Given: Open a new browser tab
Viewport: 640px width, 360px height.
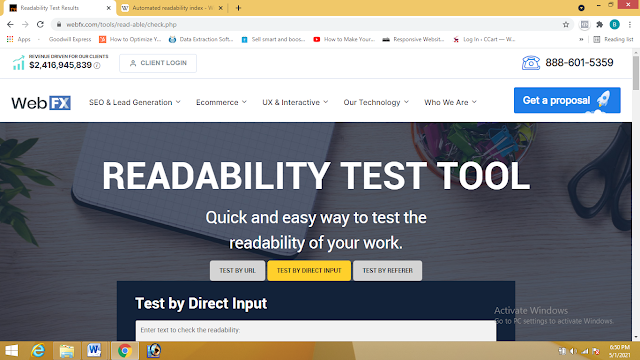Looking at the screenshot, I should coord(238,8).
